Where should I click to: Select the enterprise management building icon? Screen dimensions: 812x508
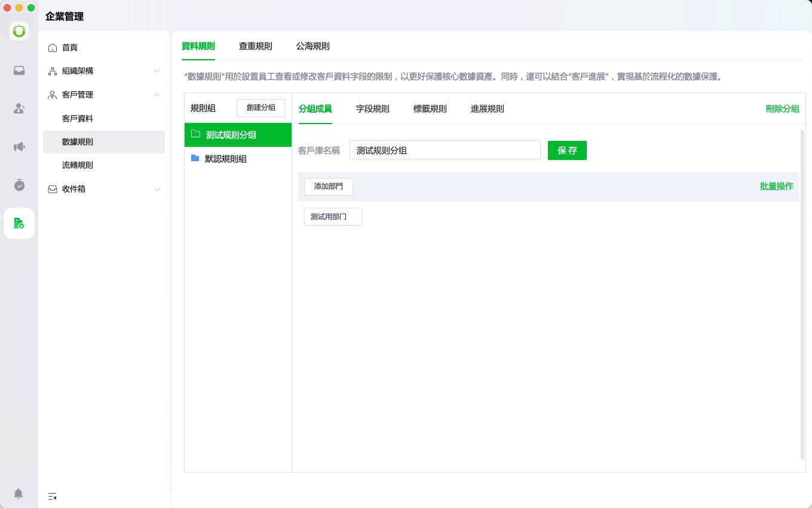tap(19, 223)
